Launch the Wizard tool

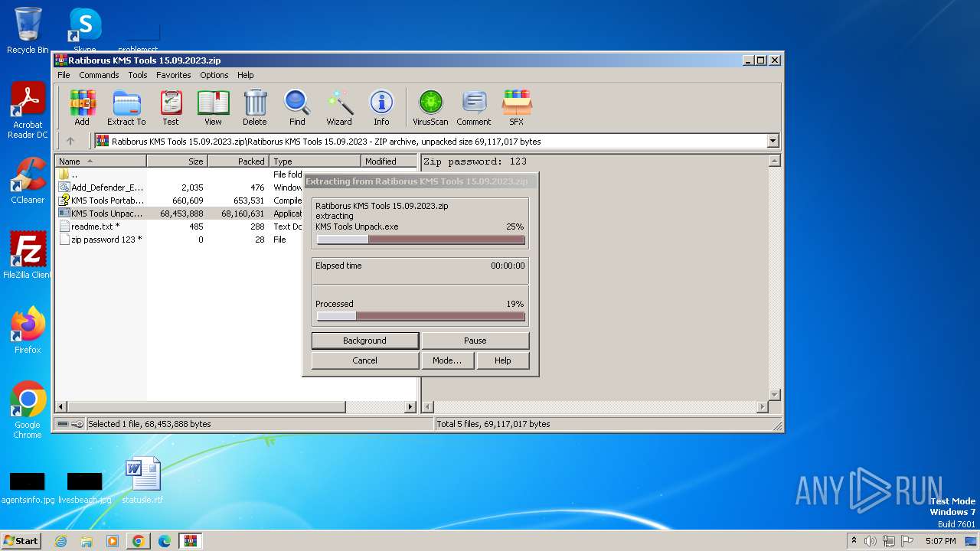[x=339, y=107]
